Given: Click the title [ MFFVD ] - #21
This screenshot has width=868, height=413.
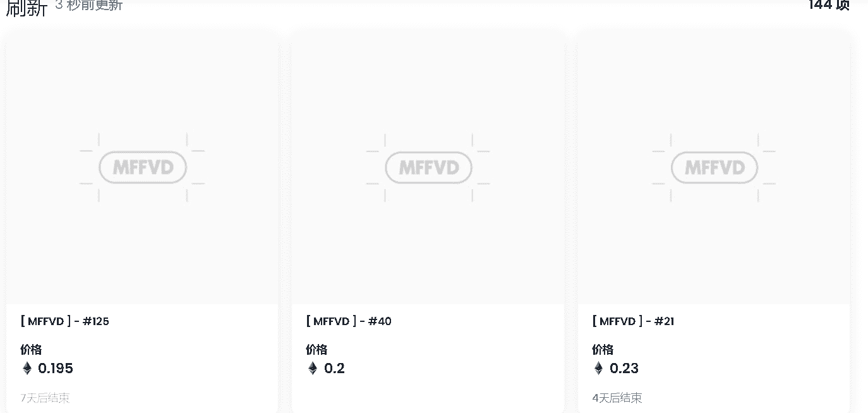Looking at the screenshot, I should tap(634, 321).
